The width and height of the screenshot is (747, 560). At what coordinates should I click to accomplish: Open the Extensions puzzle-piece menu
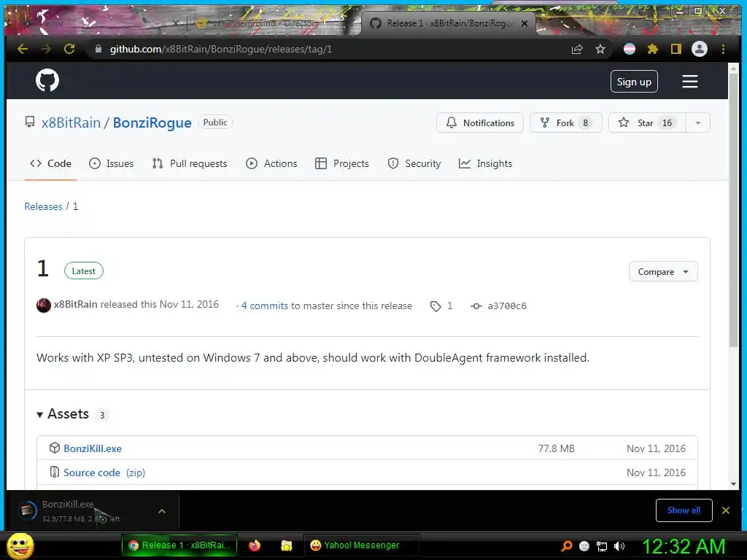(653, 49)
